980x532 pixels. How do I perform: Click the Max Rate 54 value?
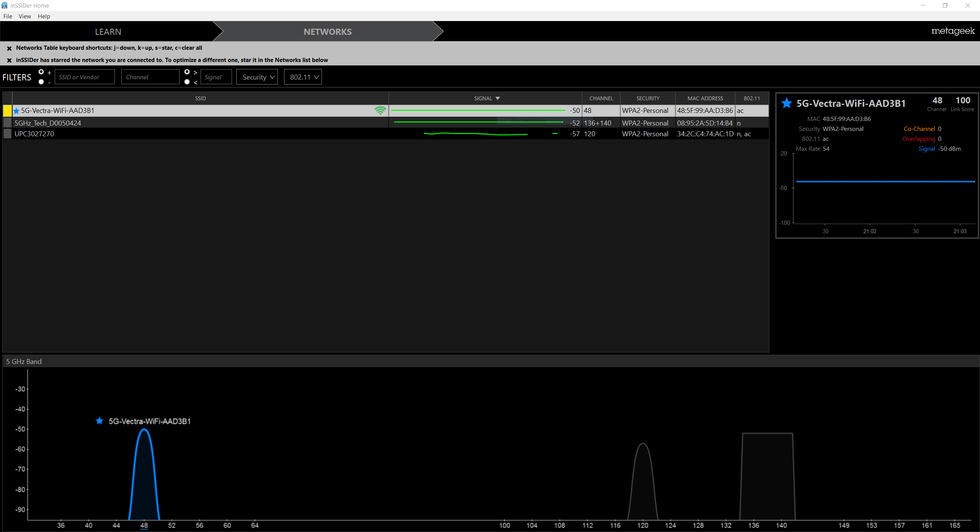pyautogui.click(x=826, y=149)
